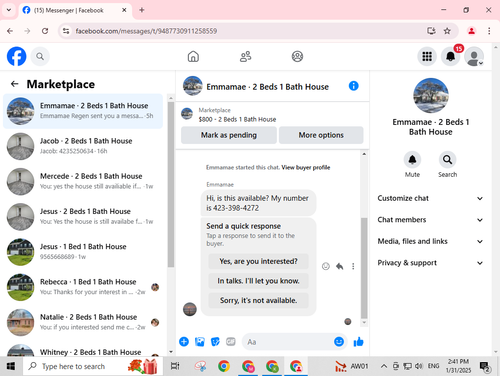This screenshot has height=376, width=500.
Task: Click Emmamae chat header title
Action: point(267,87)
